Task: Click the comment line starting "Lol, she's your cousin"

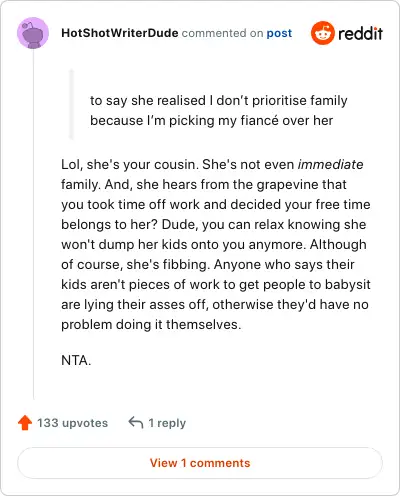Action: point(212,164)
